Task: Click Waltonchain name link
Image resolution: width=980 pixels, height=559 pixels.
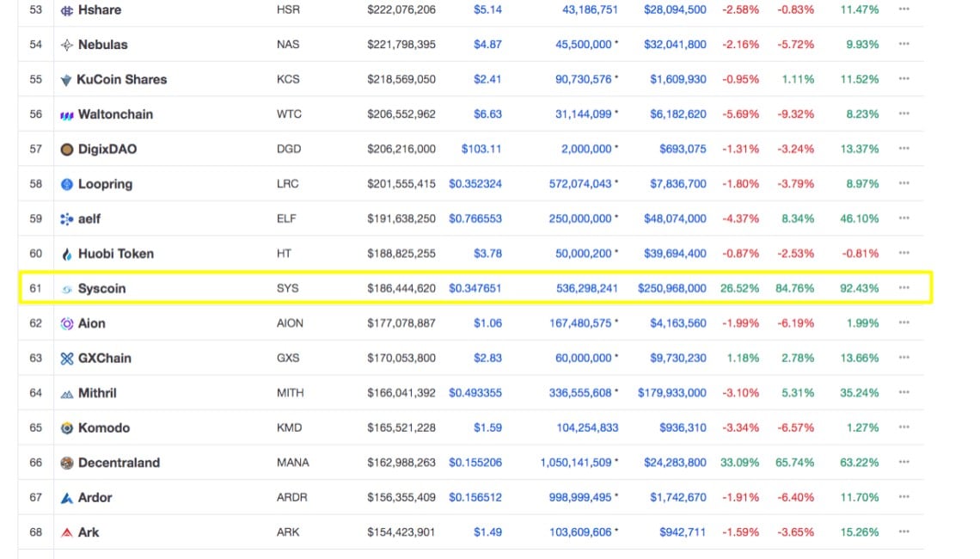Action: (x=116, y=114)
